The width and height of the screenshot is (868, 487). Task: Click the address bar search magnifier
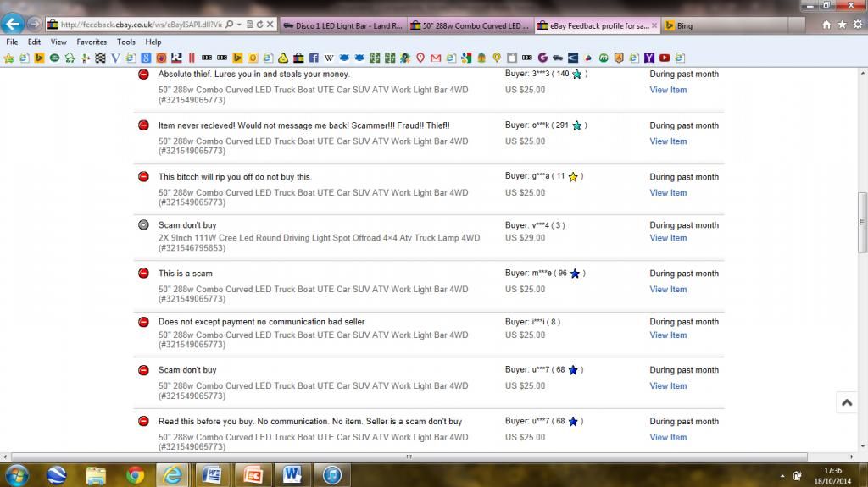[x=229, y=25]
